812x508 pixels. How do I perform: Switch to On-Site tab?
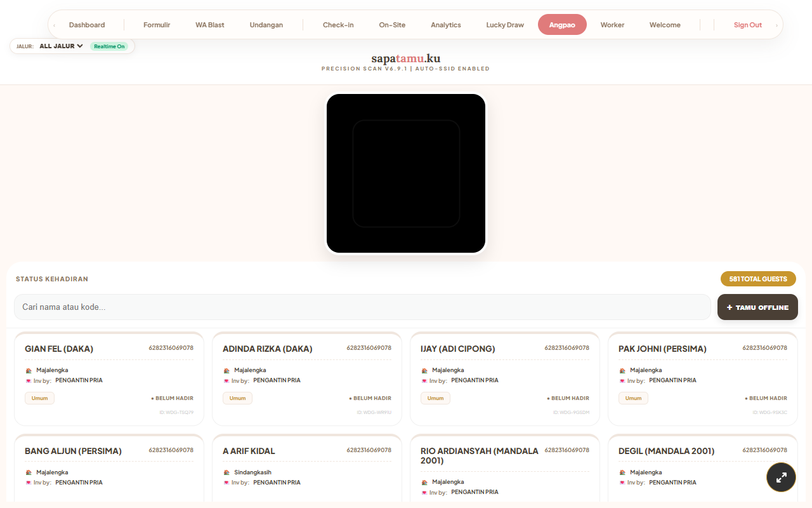(392, 25)
